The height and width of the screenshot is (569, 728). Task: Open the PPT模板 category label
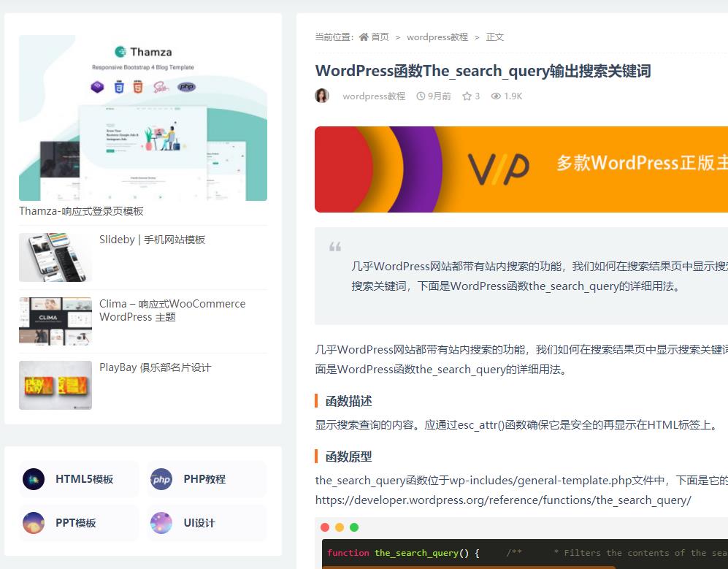click(x=76, y=522)
